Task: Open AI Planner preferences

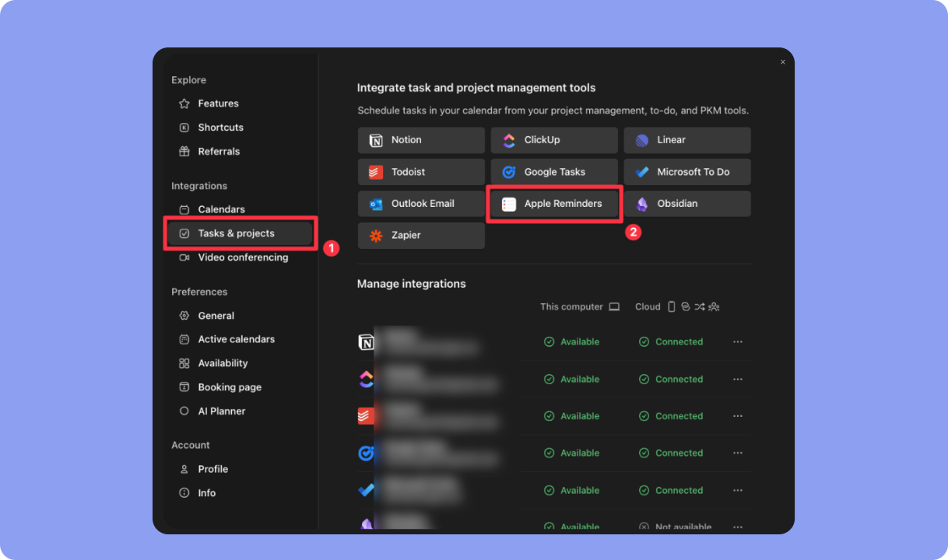Action: click(212, 411)
